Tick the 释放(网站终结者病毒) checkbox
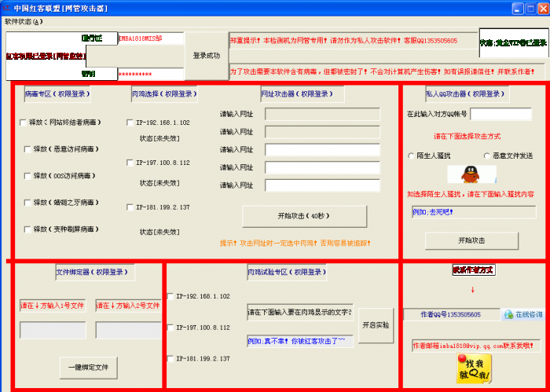This screenshot has height=392, width=550. [23, 123]
